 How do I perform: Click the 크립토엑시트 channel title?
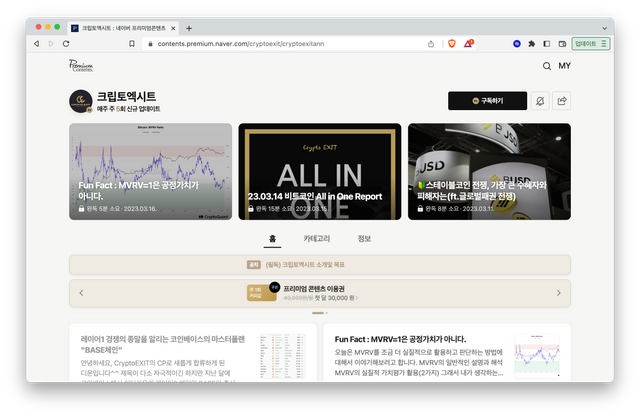coord(126,97)
